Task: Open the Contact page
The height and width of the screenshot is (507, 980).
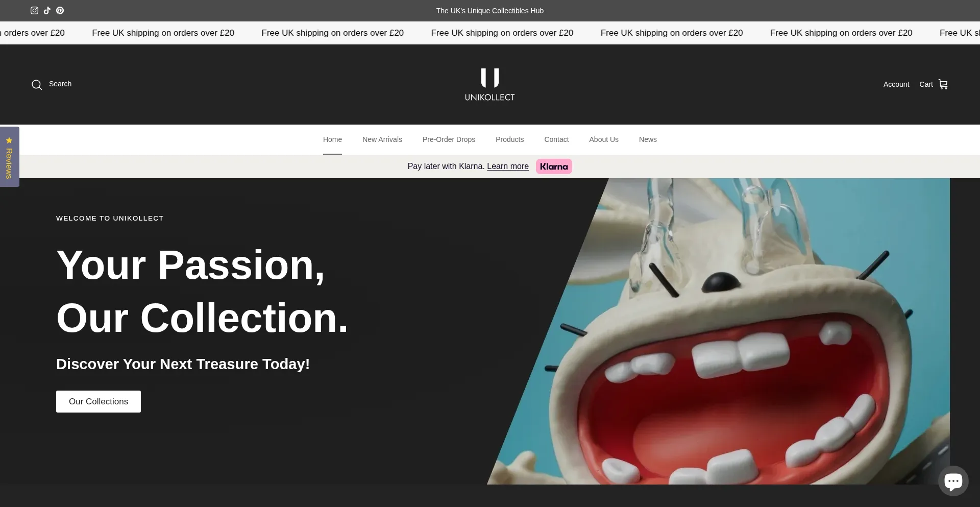Action: point(556,139)
